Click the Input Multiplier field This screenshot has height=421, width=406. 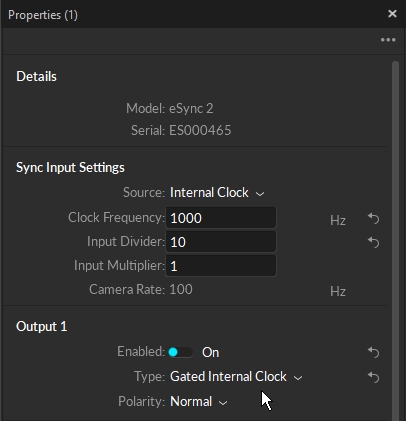221,266
